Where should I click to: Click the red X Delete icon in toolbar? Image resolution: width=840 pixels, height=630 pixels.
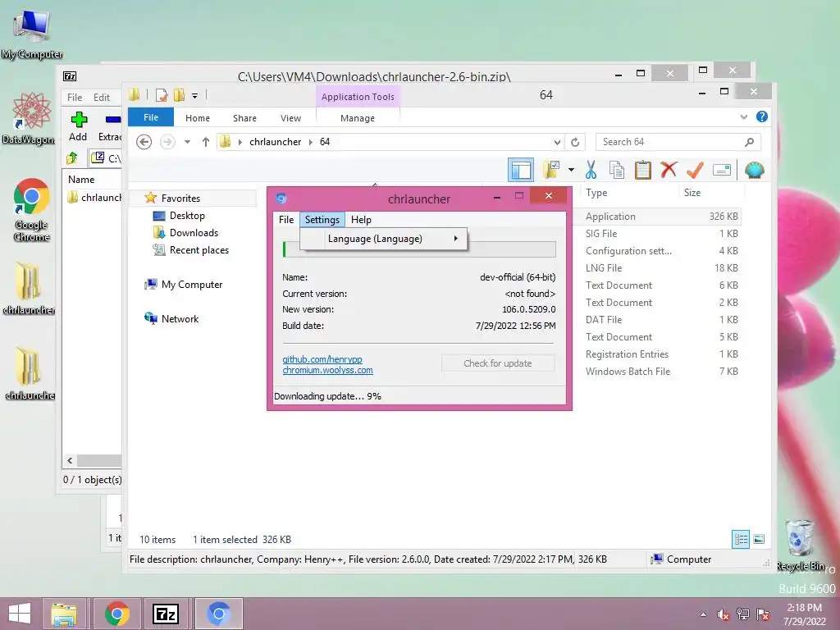pyautogui.click(x=669, y=170)
